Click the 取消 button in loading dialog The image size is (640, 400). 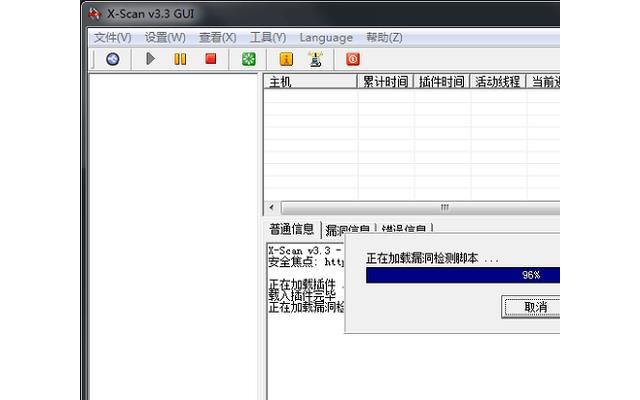531,307
